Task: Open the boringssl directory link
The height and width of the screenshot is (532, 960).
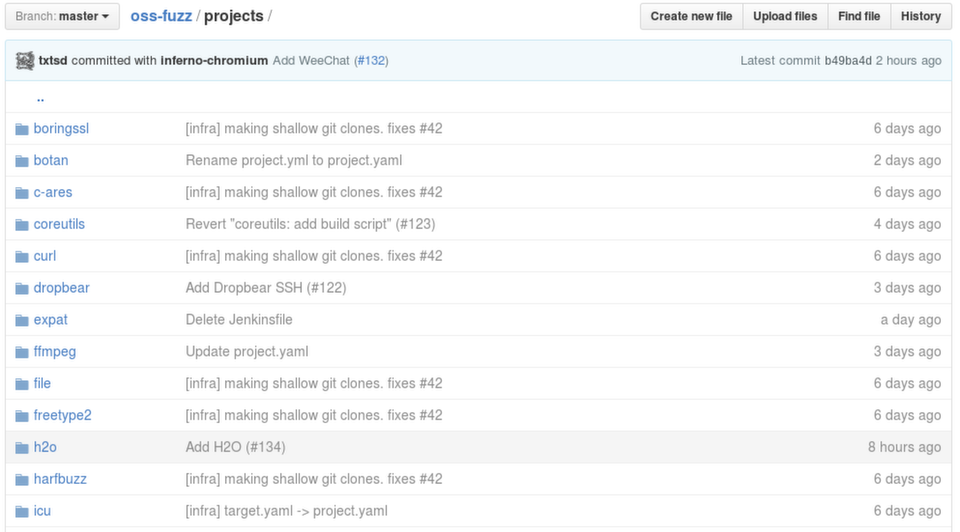Action: coord(61,129)
